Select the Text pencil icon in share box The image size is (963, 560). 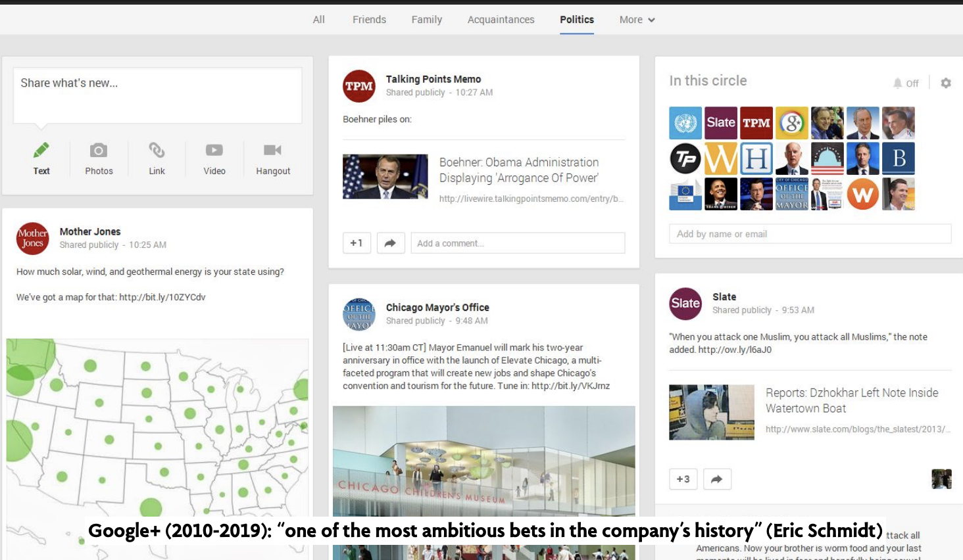tap(41, 151)
